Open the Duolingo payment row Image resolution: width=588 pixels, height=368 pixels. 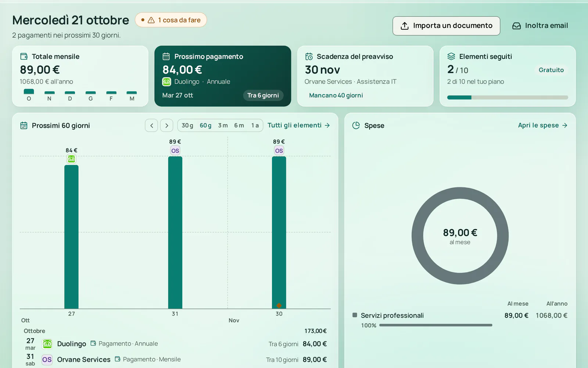[175, 344]
